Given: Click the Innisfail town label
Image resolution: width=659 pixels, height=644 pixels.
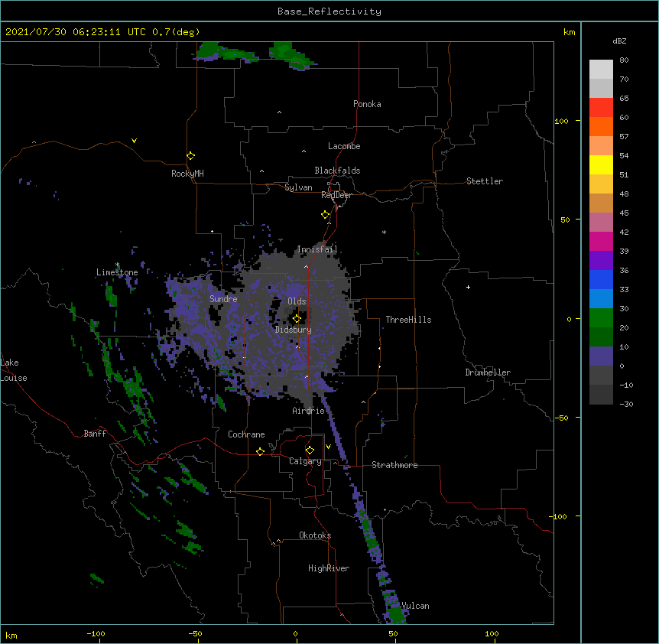Looking at the screenshot, I should click(317, 249).
